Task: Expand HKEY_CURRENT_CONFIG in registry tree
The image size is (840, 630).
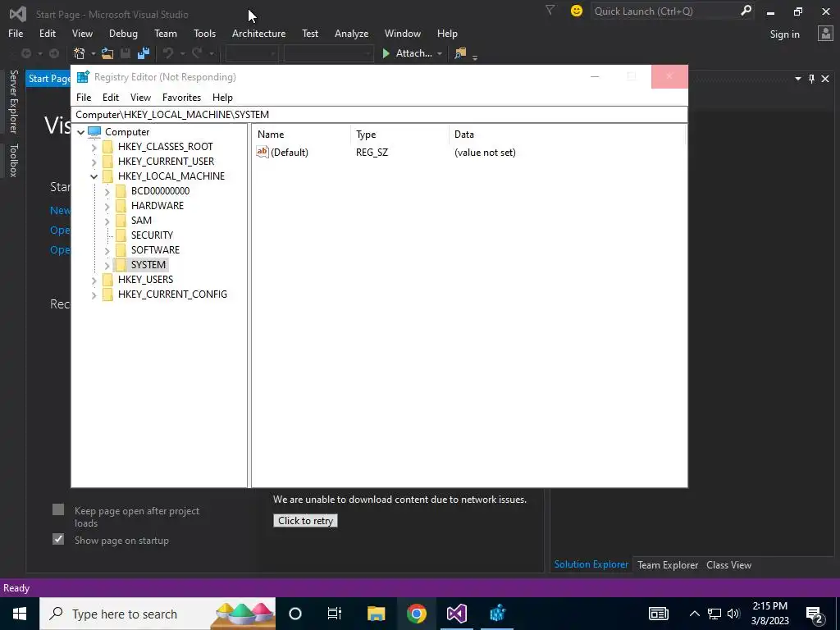Action: [94, 294]
